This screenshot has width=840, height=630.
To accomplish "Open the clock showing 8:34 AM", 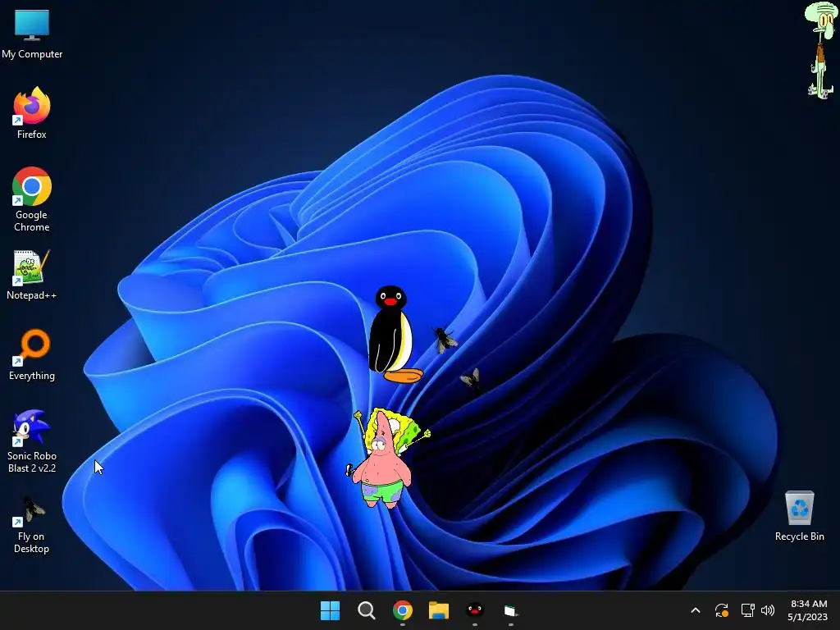I will pos(808,610).
